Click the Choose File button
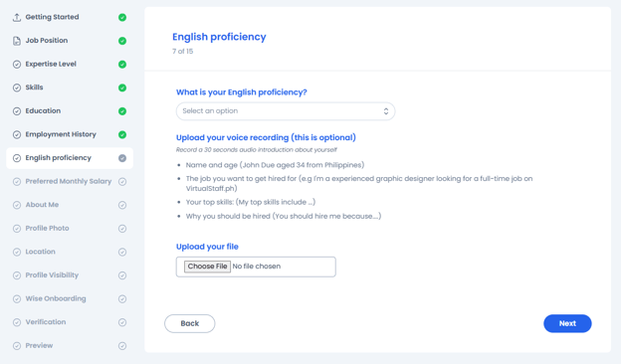The height and width of the screenshot is (364, 621). 207,267
